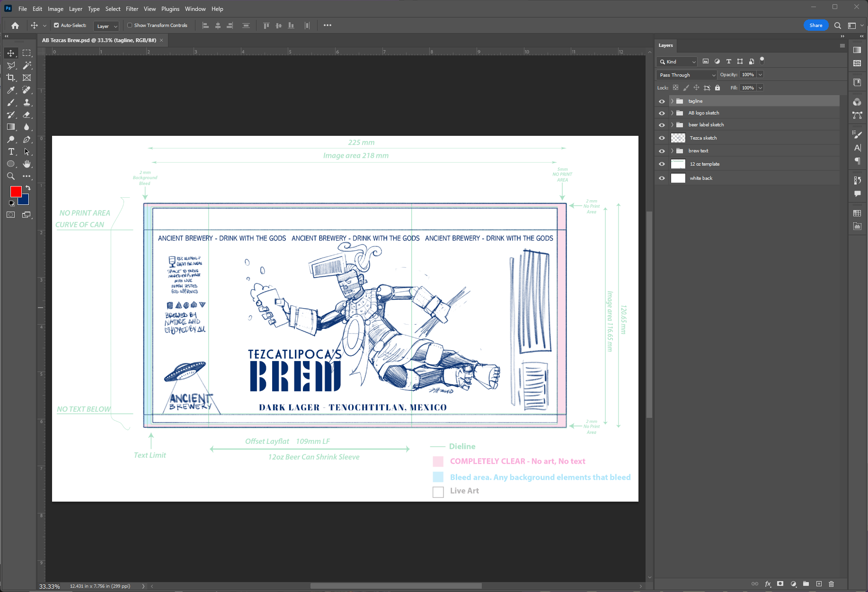Open the Pass Through blend mode dropdown
868x592 pixels.
(687, 75)
